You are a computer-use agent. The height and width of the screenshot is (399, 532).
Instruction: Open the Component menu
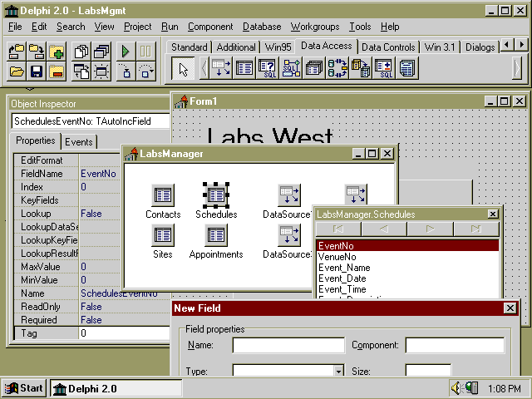pos(210,27)
